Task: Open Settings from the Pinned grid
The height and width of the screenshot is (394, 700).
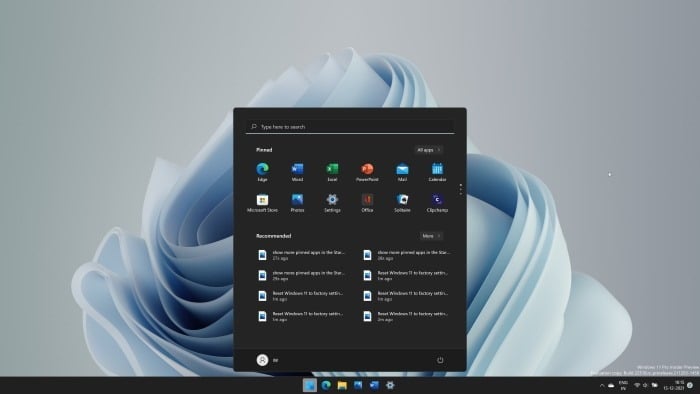Action: (x=332, y=203)
